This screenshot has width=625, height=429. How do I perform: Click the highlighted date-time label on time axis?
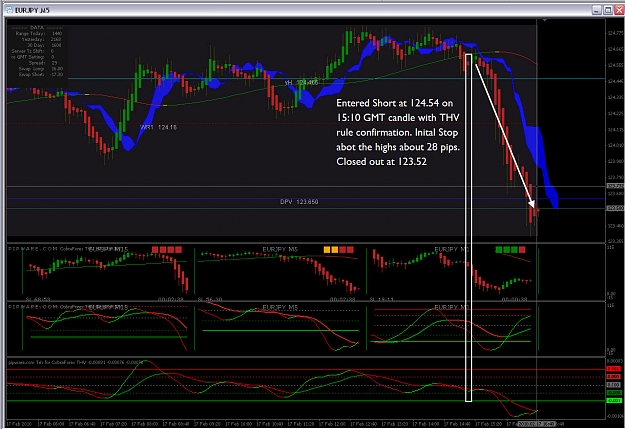[x=537, y=423]
